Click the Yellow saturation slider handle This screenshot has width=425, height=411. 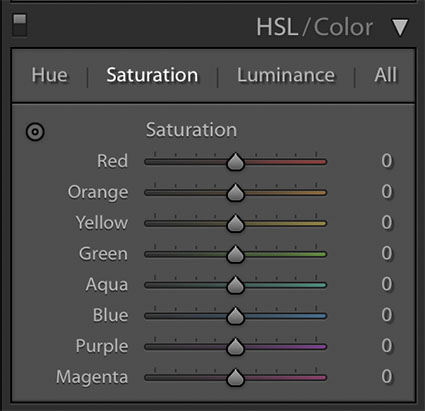click(x=236, y=223)
